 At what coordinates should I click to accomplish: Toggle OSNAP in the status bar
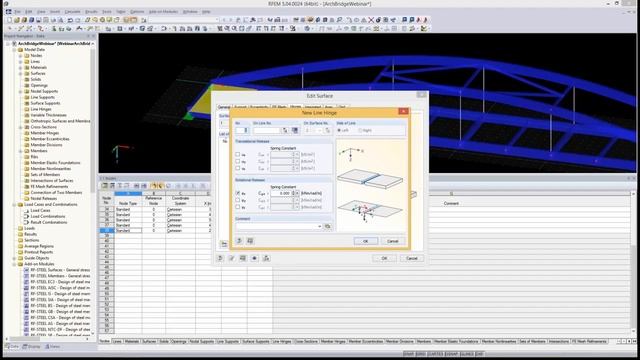point(452,354)
